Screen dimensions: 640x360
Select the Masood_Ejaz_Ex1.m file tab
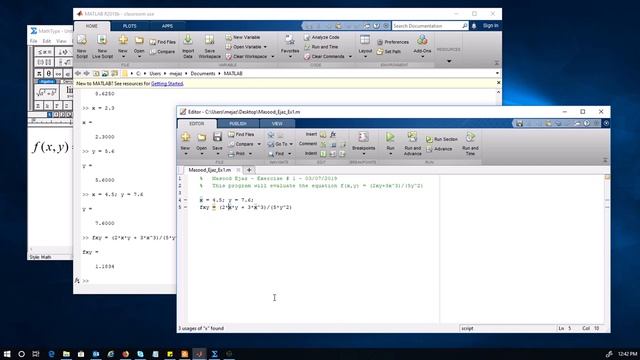tap(209, 170)
